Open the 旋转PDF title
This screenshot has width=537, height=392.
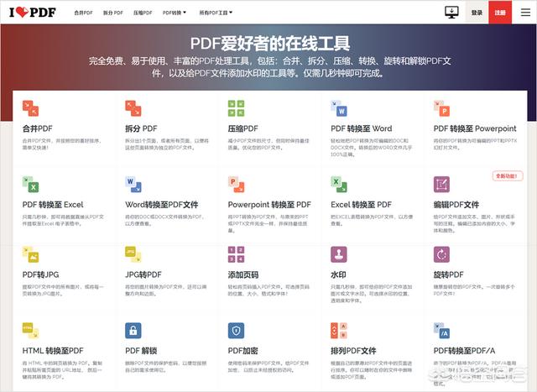click(448, 274)
